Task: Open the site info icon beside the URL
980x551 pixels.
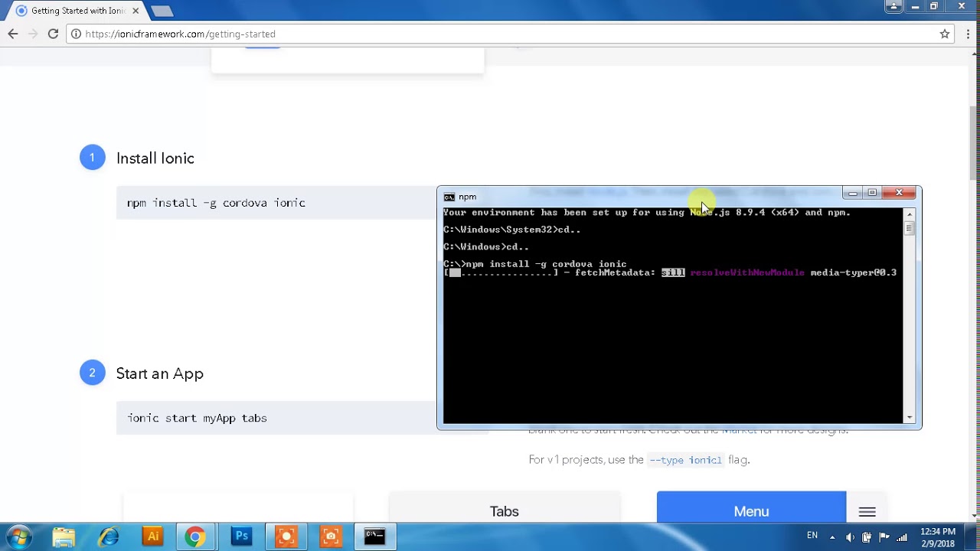Action: tap(76, 34)
